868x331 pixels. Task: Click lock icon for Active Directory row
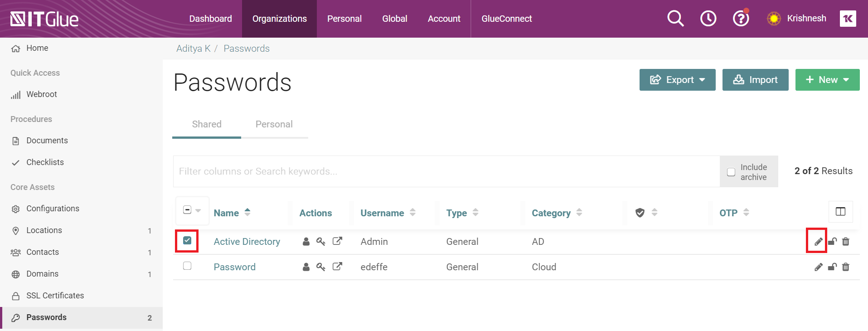(832, 242)
